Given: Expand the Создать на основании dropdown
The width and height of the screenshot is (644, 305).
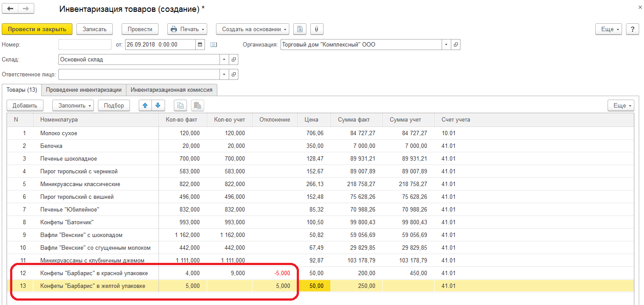Looking at the screenshot, I should (252, 29).
